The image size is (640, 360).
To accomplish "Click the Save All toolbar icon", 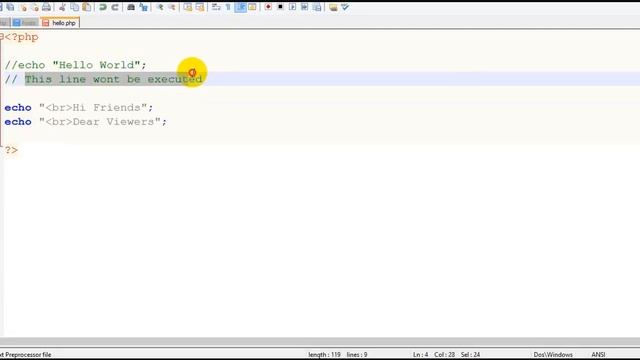I will 10,7.
